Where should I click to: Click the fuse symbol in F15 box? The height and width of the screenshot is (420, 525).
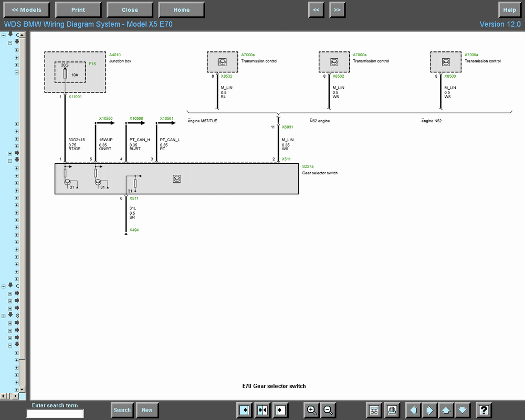coord(65,73)
